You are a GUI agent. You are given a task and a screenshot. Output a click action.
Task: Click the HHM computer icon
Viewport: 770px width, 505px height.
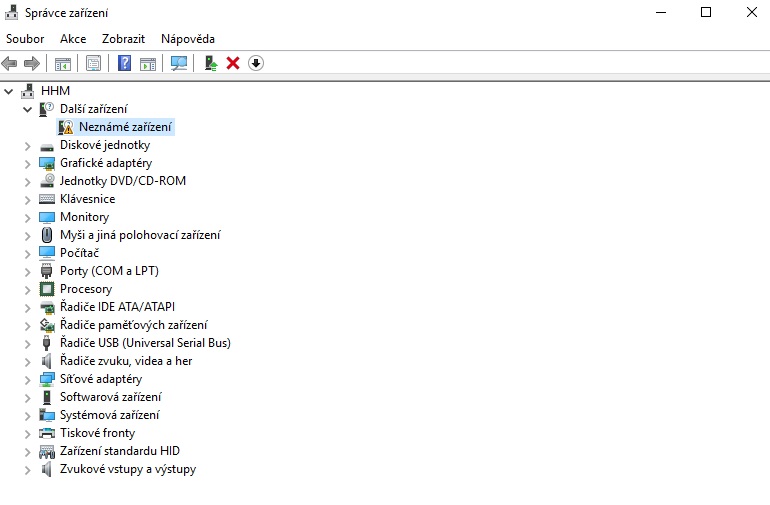click(28, 91)
